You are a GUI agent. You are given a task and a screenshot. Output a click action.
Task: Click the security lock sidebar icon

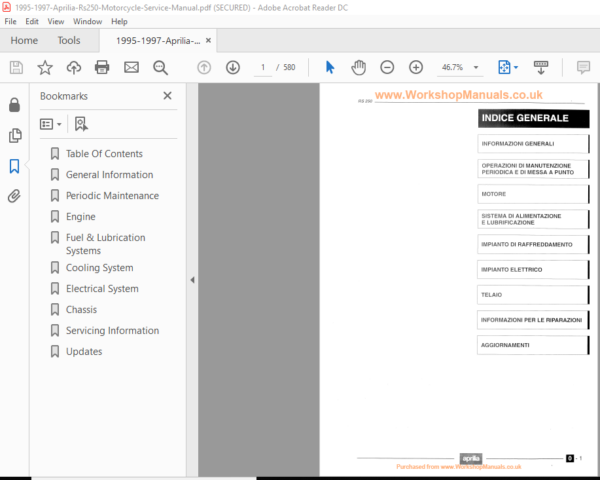pos(15,105)
